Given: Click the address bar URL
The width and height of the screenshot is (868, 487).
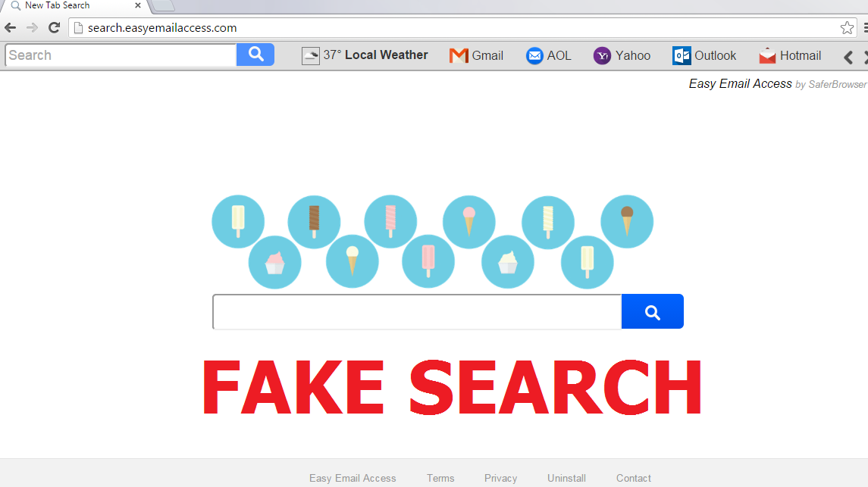Looking at the screenshot, I should point(161,28).
